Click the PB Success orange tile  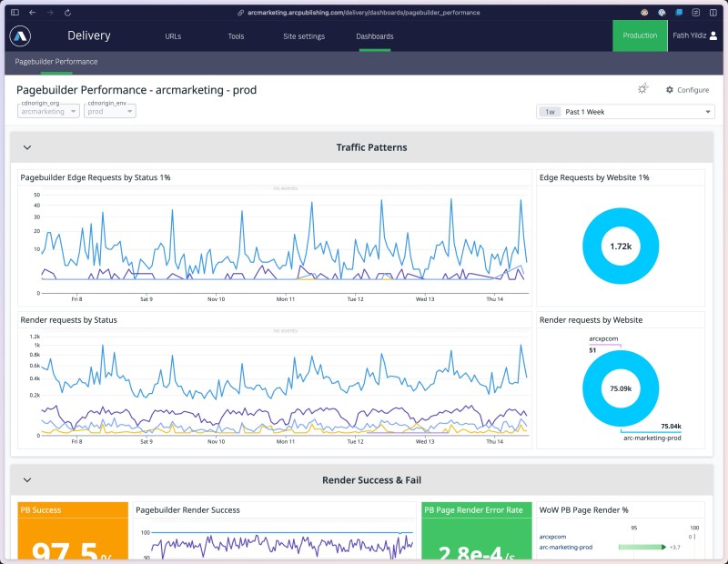pos(73,530)
